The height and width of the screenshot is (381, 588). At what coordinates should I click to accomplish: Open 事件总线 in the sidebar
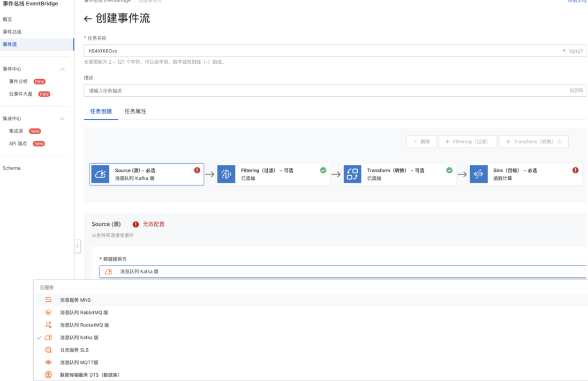click(12, 32)
